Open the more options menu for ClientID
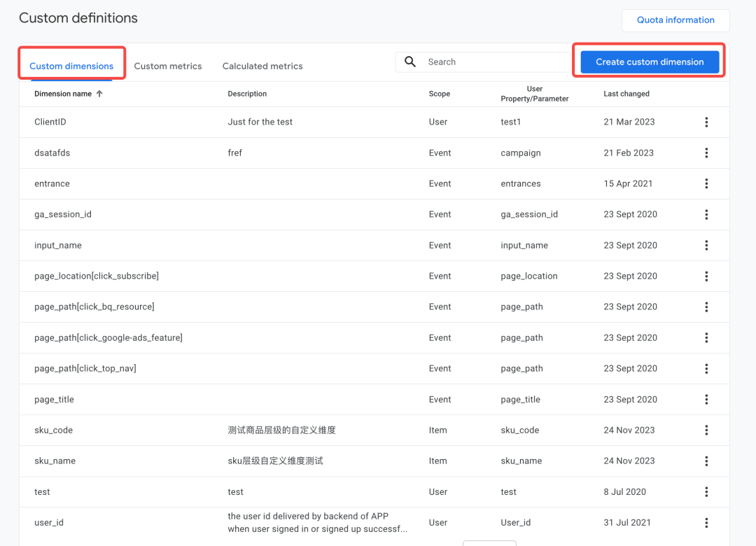Viewport: 756px width, 546px height. coord(706,122)
